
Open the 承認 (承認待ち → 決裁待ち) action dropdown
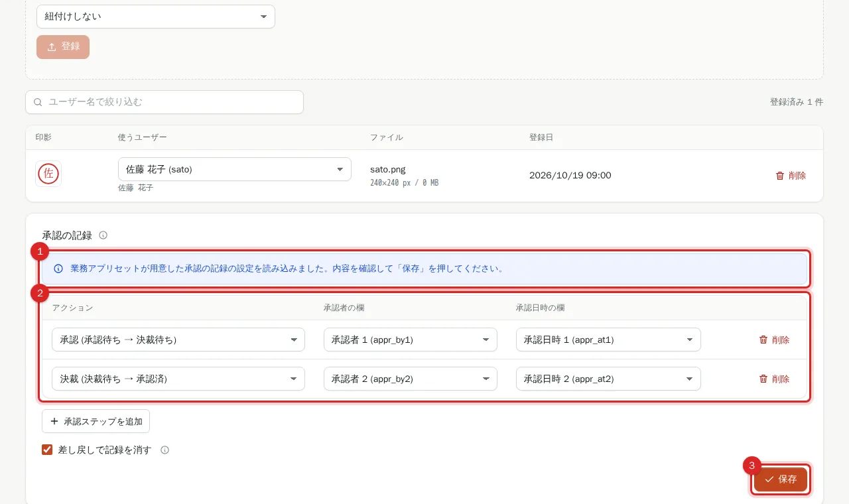[178, 340]
